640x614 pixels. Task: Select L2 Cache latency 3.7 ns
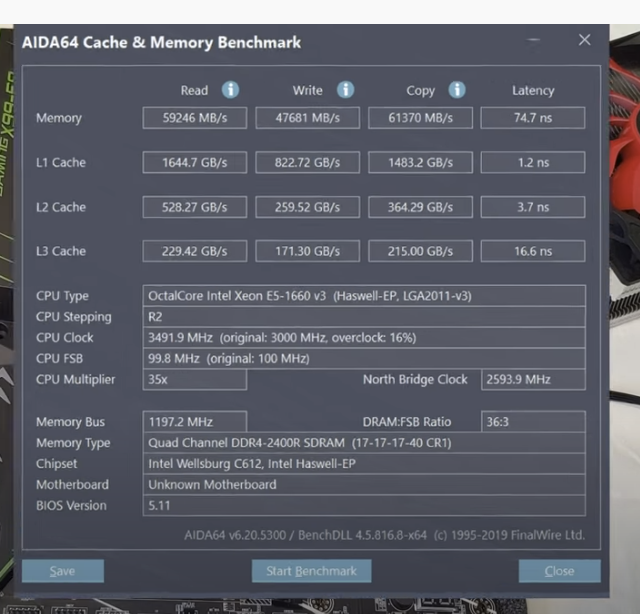(533, 207)
